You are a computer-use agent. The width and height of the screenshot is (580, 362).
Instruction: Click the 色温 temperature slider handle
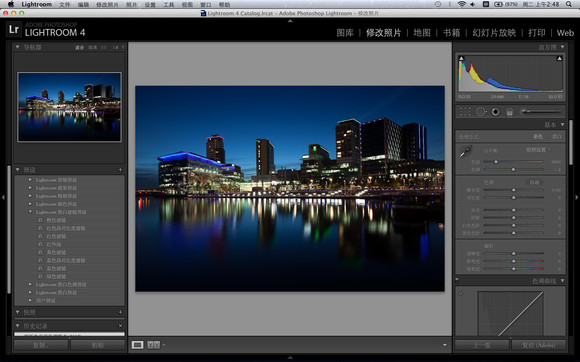tap(496, 162)
